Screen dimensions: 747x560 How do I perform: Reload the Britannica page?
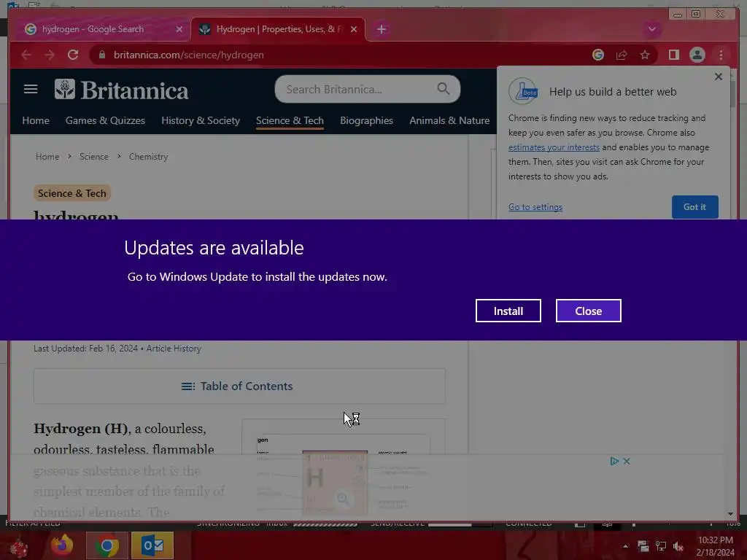[x=73, y=55]
